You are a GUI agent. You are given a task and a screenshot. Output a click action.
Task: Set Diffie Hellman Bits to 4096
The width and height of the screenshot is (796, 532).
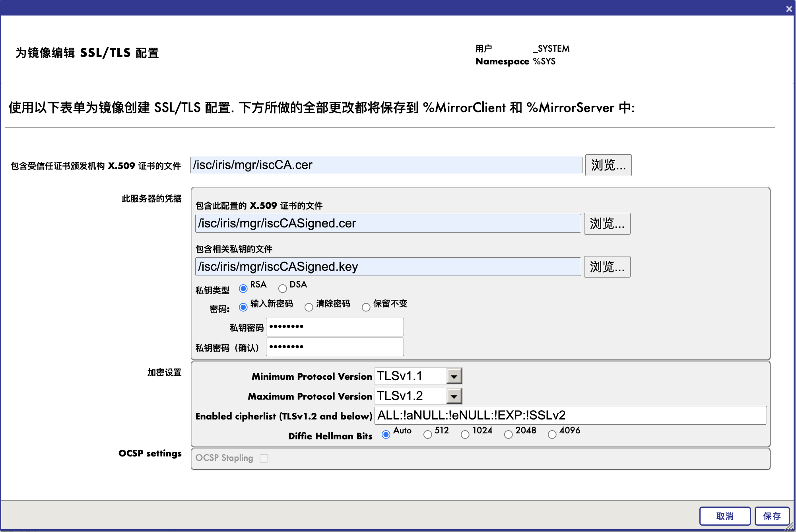[552, 435]
